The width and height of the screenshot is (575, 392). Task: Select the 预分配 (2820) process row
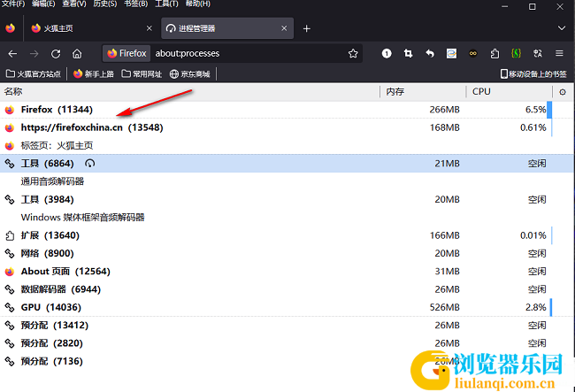pyautogui.click(x=287, y=343)
